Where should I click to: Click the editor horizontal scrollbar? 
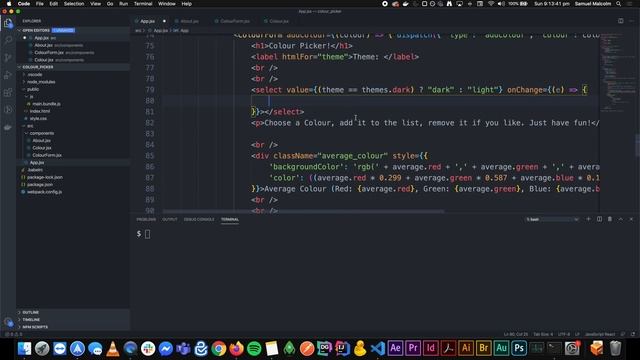coord(303,211)
